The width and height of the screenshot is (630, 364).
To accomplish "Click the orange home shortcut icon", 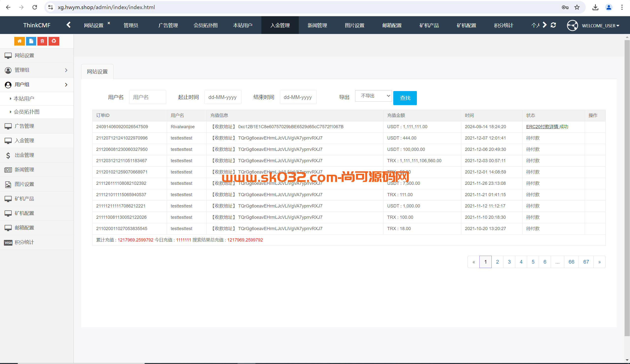I will tap(19, 41).
